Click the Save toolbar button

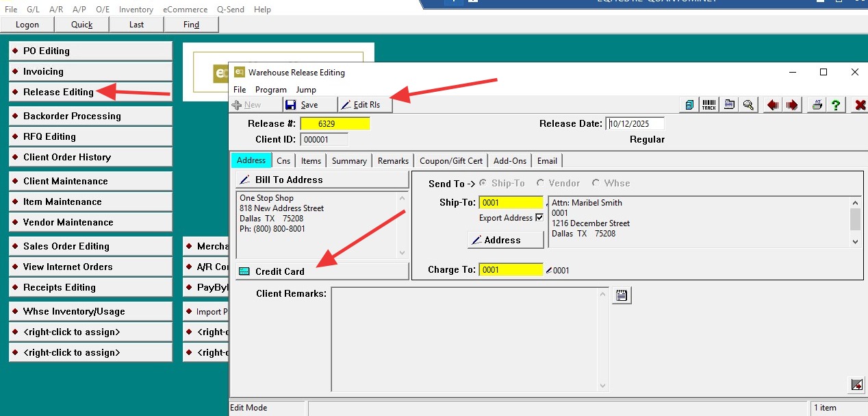pyautogui.click(x=309, y=105)
